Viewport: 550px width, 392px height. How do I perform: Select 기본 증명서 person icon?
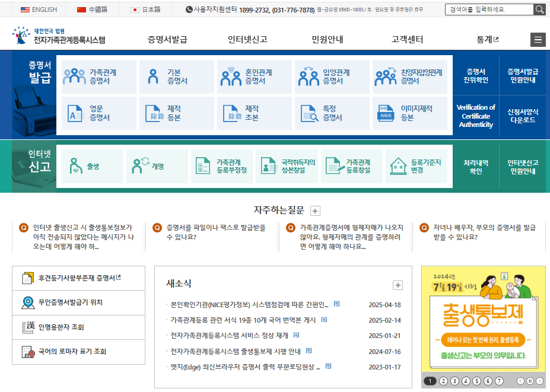[x=153, y=77]
